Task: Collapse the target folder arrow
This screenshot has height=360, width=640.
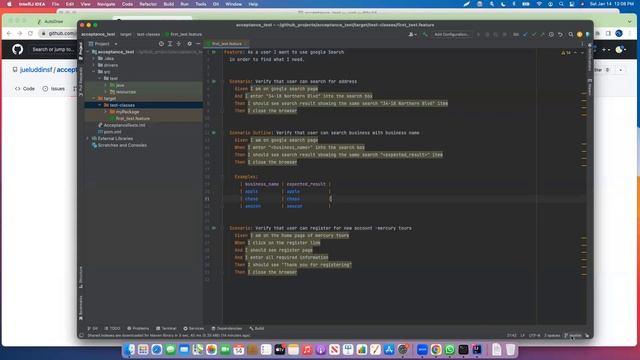Action: pyautogui.click(x=94, y=98)
